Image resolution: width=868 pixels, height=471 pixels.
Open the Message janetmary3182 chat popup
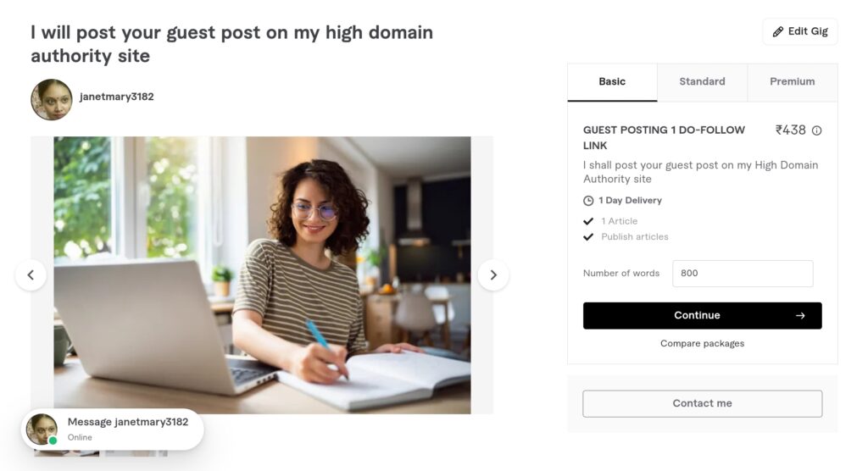tap(113, 429)
